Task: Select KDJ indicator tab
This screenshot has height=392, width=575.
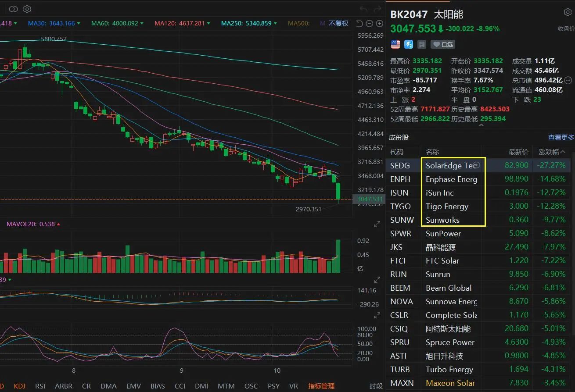Action: [x=20, y=386]
